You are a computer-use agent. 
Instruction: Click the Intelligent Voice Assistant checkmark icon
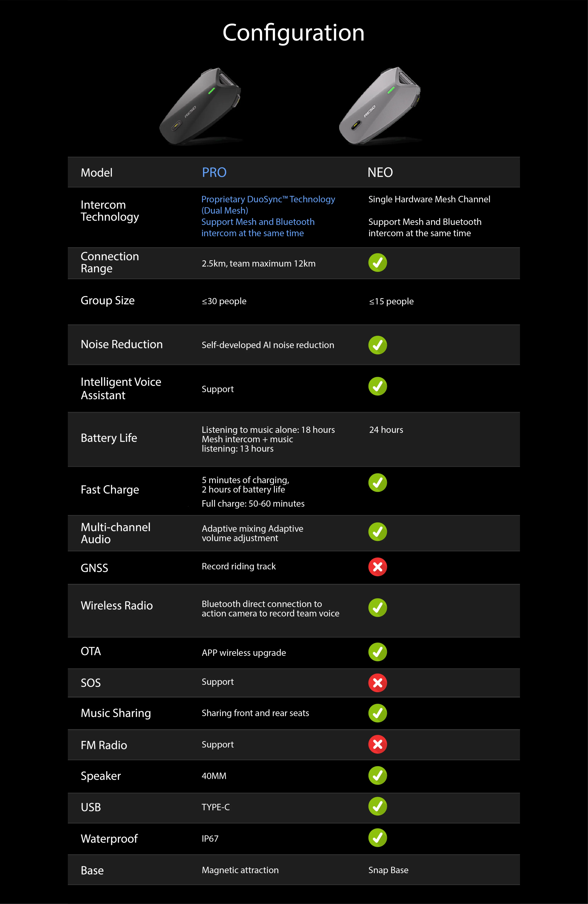[x=377, y=386]
